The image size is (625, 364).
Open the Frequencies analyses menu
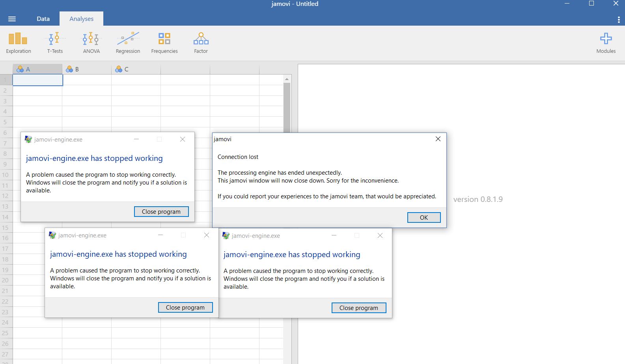pos(164,43)
